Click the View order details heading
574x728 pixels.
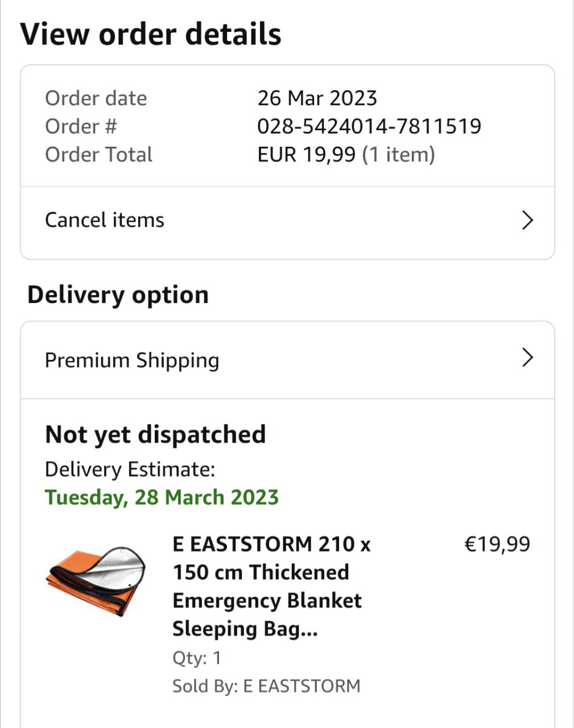[x=151, y=34]
